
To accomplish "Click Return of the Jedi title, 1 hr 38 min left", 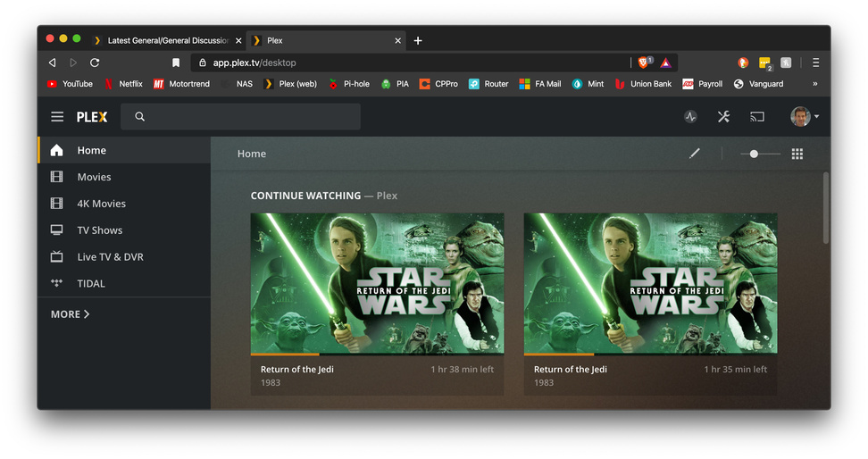I will pos(297,370).
